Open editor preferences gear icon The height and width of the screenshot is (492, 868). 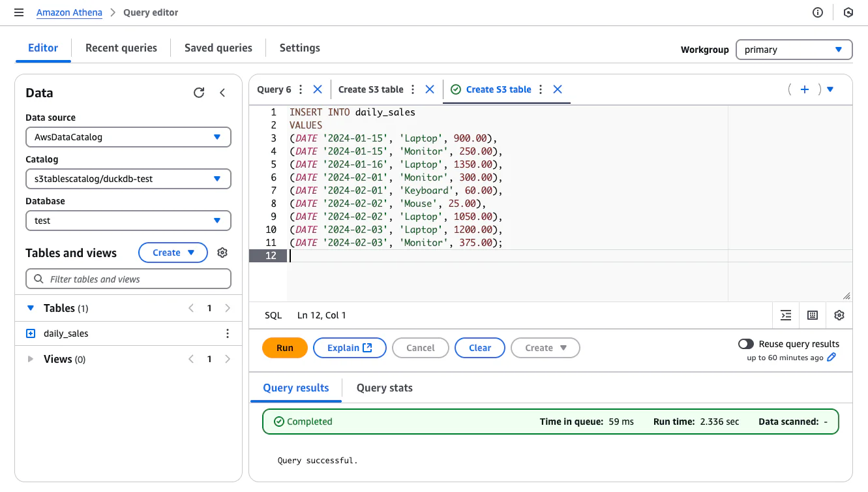click(839, 315)
